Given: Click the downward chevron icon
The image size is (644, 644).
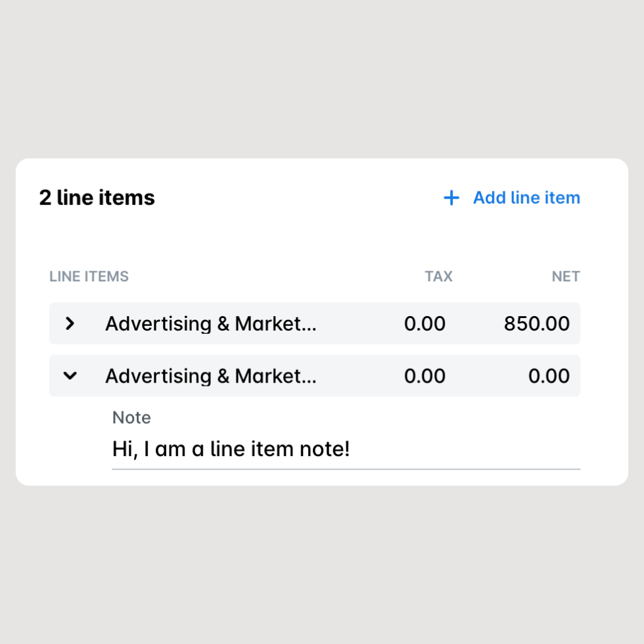Looking at the screenshot, I should coord(70,375).
